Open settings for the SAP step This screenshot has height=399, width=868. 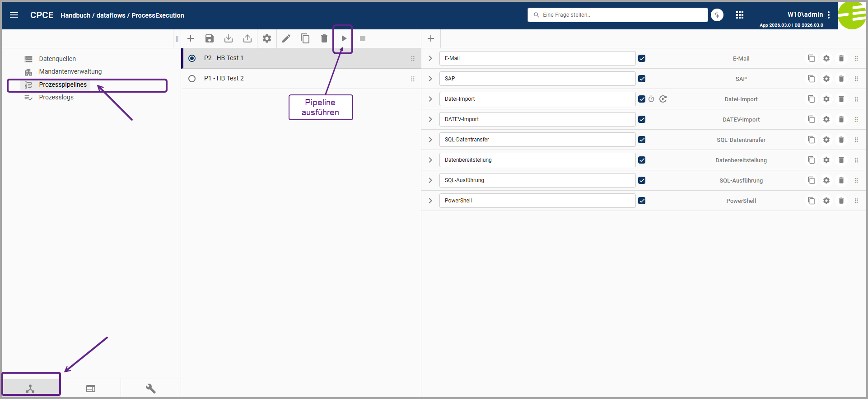(x=826, y=79)
